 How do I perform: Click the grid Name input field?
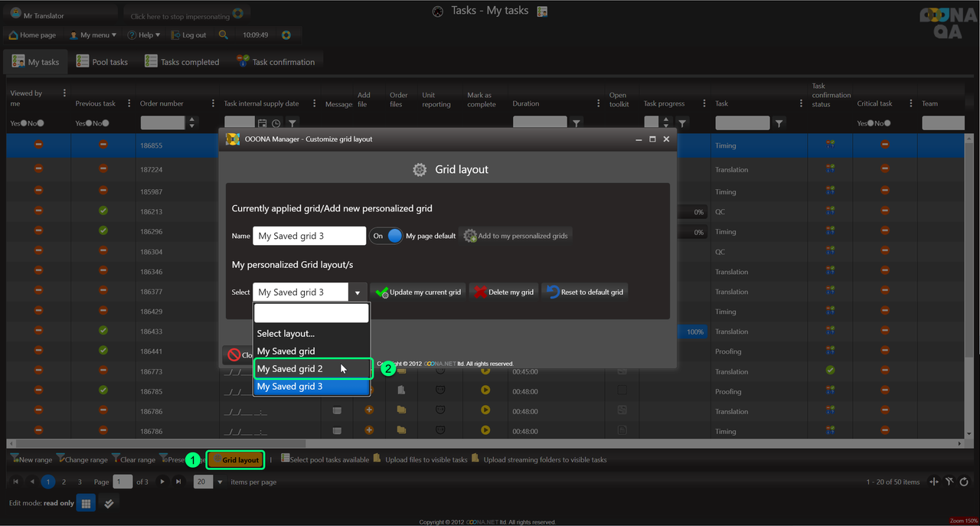(x=309, y=236)
